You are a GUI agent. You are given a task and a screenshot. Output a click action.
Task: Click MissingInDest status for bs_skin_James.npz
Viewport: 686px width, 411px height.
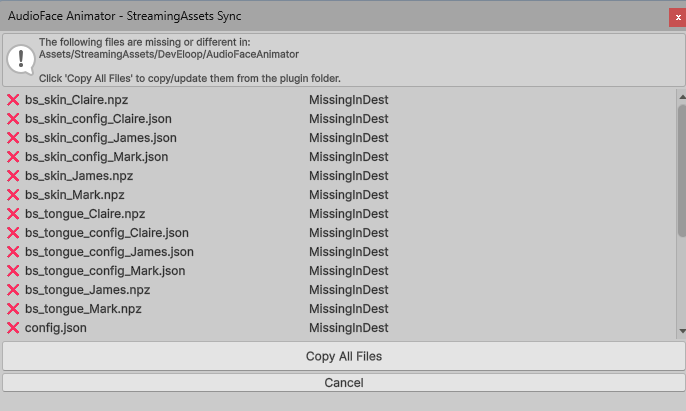pyautogui.click(x=349, y=176)
